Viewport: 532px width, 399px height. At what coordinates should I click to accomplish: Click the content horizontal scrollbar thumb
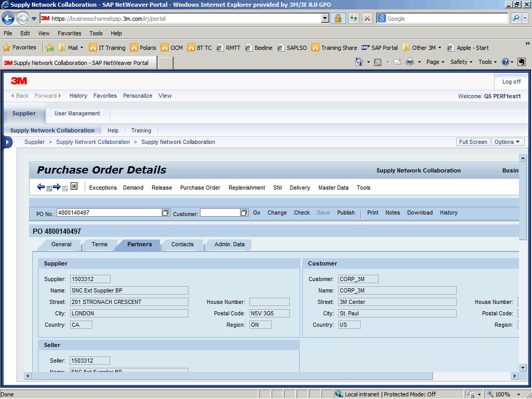point(232,376)
